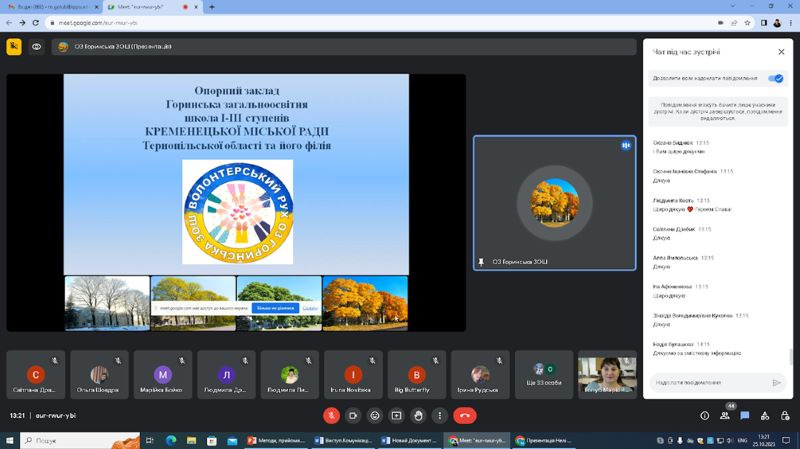Viewport: 800px width, 449px height.
Task: Open the Chrome profile avatar
Action: (777, 22)
